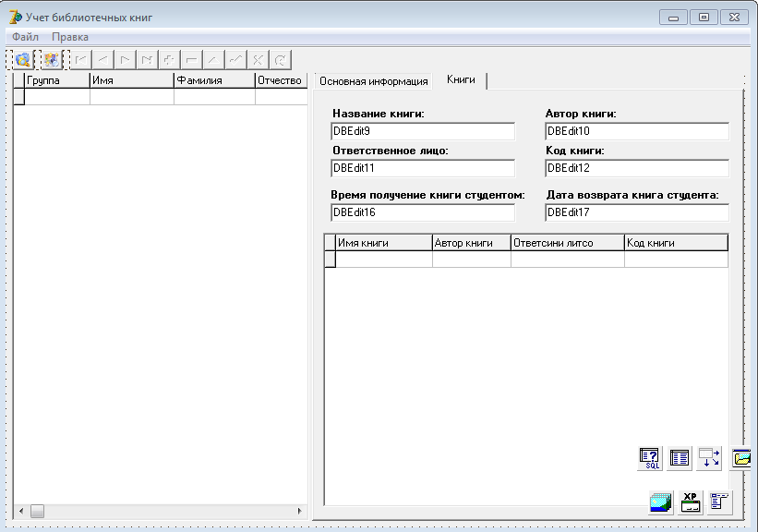Click the horizontal scrollbar thumb
758x532 pixels.
(x=37, y=511)
